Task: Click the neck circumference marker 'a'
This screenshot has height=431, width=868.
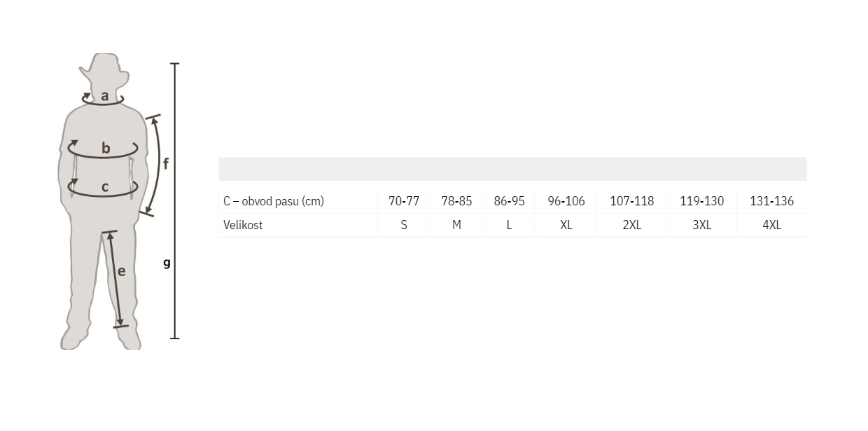Action: [x=104, y=97]
